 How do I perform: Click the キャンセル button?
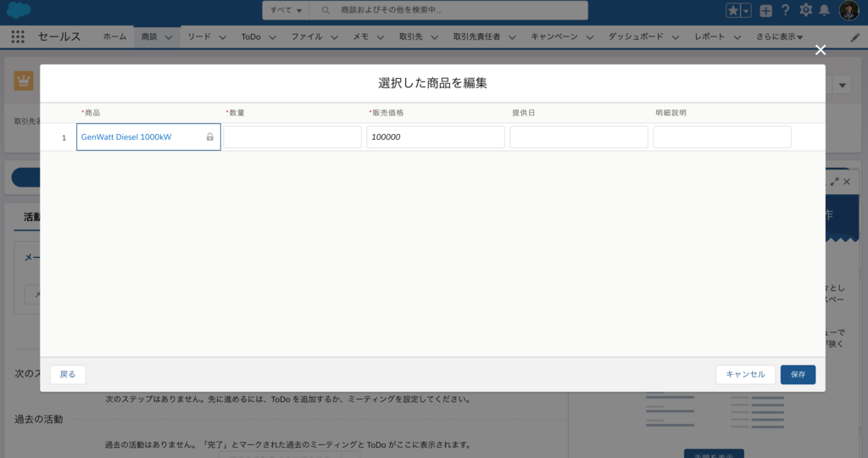click(x=746, y=374)
